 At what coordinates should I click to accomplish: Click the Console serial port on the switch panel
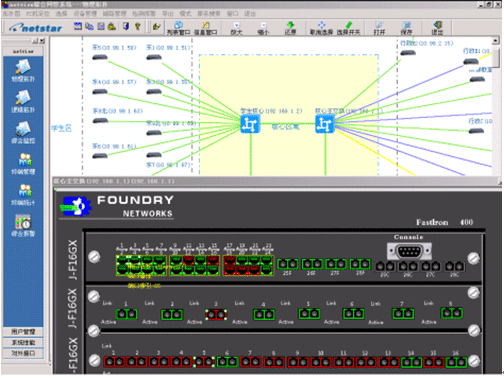[x=409, y=251]
